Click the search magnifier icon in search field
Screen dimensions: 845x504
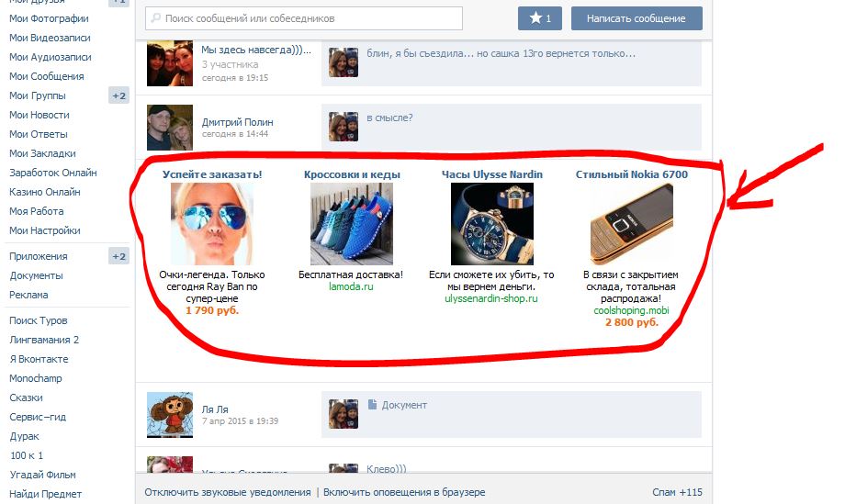pyautogui.click(x=156, y=18)
